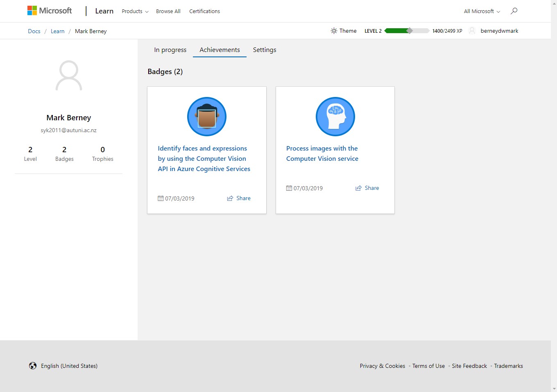Open the brain head badge image
This screenshot has width=557, height=392.
coord(335,117)
